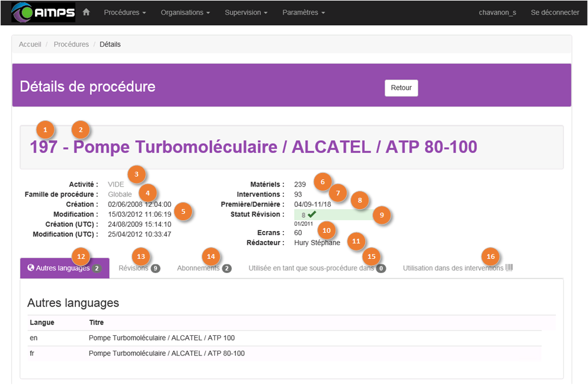This screenshot has height=385, width=588.
Task: Click the Interventions value 93
Action: pos(298,194)
